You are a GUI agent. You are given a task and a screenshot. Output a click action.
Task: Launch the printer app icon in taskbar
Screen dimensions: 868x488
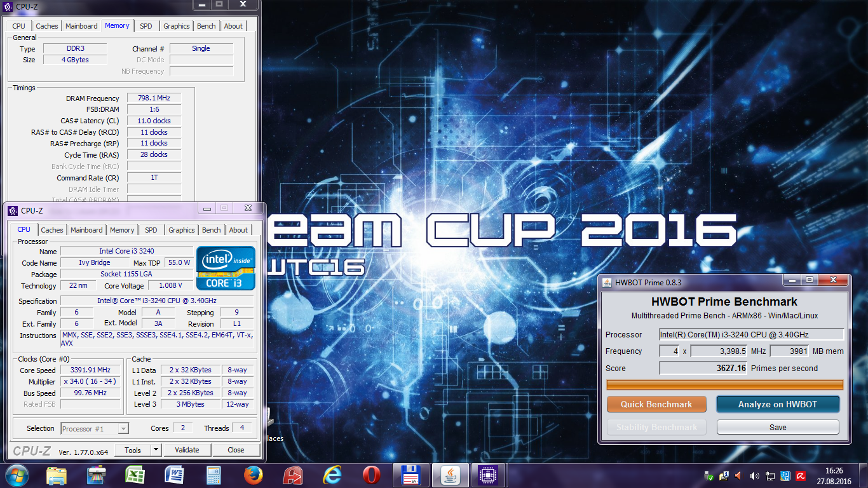point(95,475)
